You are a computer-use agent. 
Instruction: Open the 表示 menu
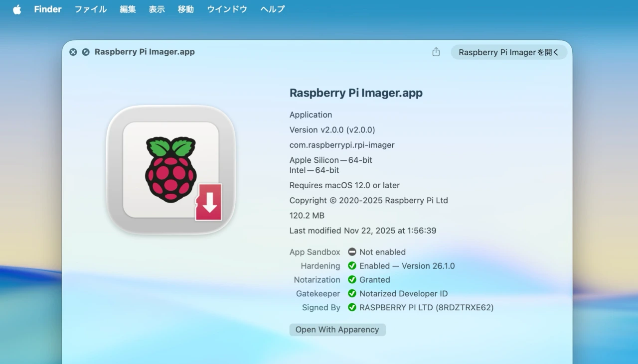(x=156, y=9)
